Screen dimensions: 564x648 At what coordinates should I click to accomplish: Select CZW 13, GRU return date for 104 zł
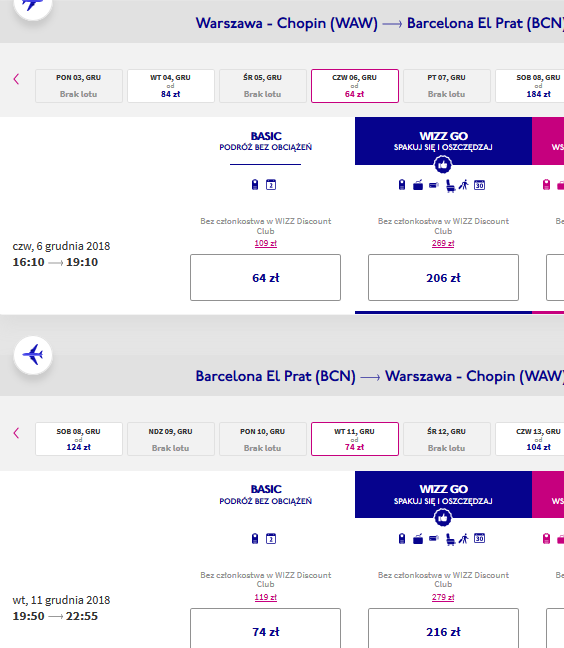tap(530, 439)
